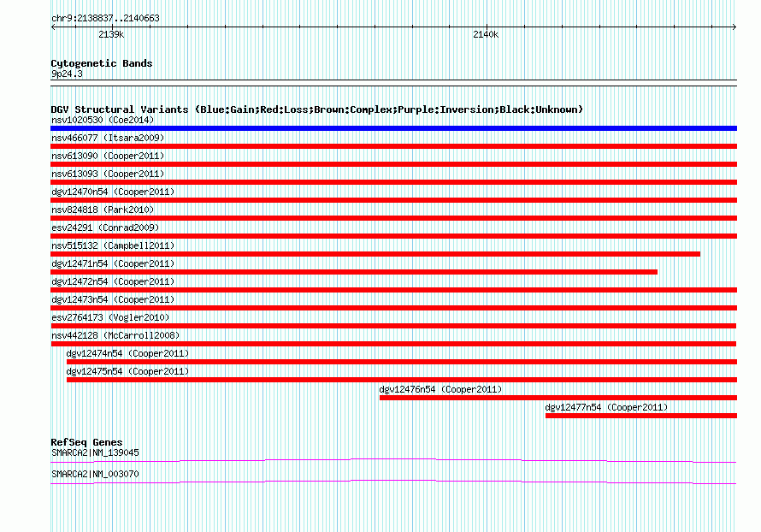Open dgv12473n54 (Cooper2011) variant
The image size is (761, 532).
[113, 299]
